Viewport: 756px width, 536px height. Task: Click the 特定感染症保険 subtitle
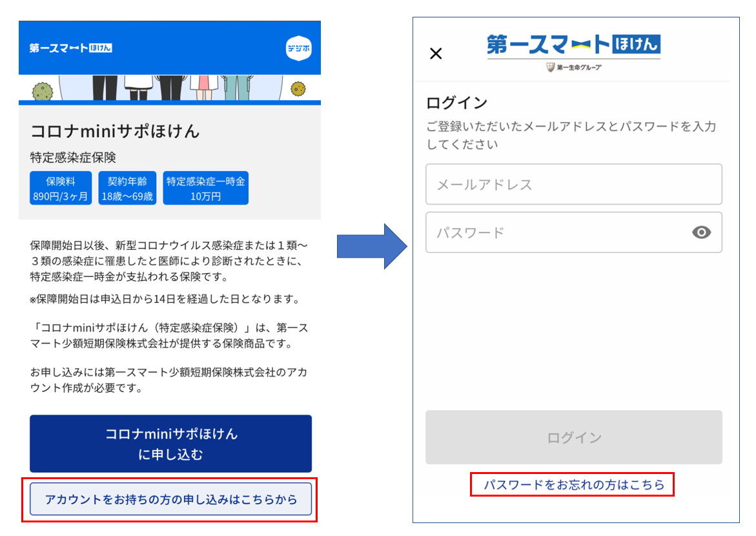click(x=73, y=158)
